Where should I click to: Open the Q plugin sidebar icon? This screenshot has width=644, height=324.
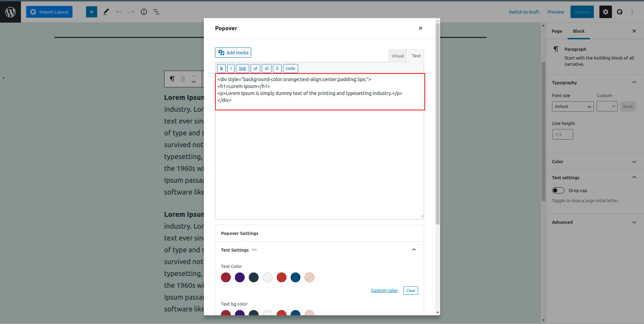(620, 12)
